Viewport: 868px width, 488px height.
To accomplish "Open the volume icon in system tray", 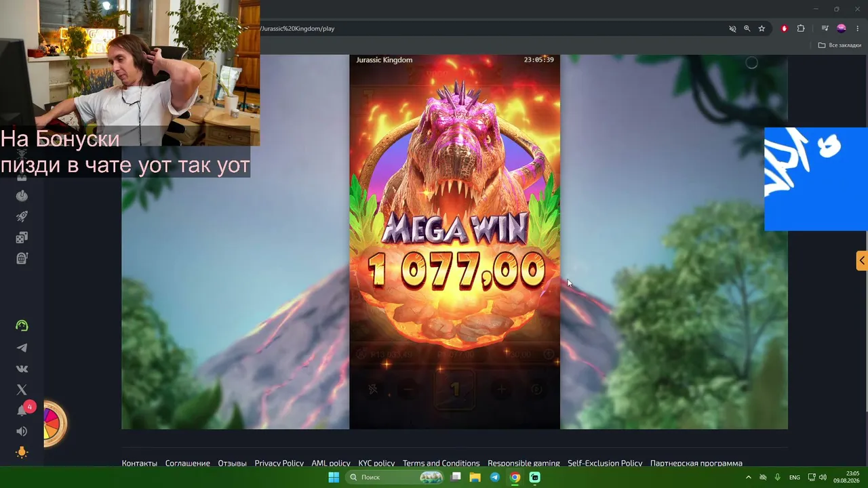I will coord(823,477).
